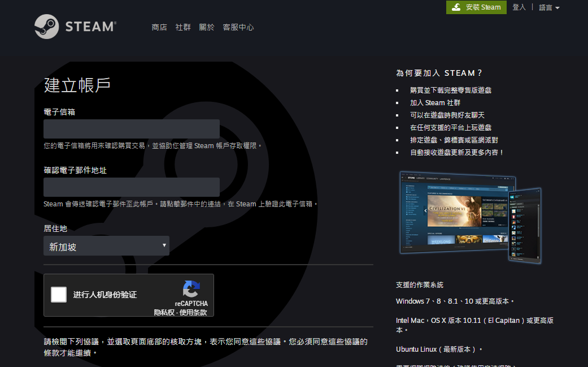Click the Steam client preview screenshot

coord(471,217)
